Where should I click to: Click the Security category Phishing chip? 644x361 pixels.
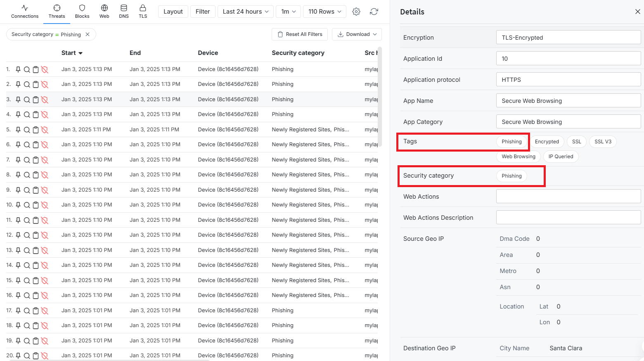tap(511, 176)
